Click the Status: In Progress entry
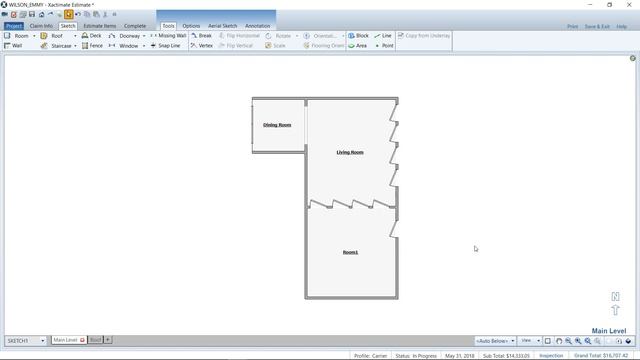Viewport: 640px width, 360px height. [416, 356]
